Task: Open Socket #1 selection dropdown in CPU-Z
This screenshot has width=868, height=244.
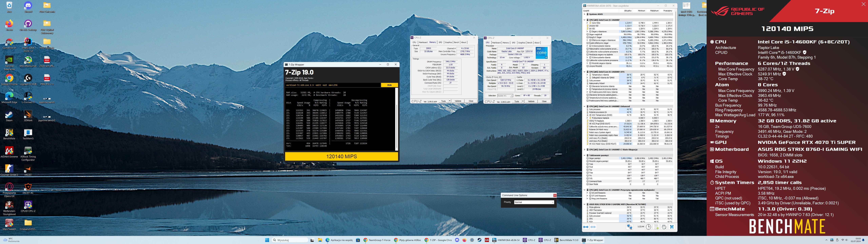Action: click(x=505, y=96)
